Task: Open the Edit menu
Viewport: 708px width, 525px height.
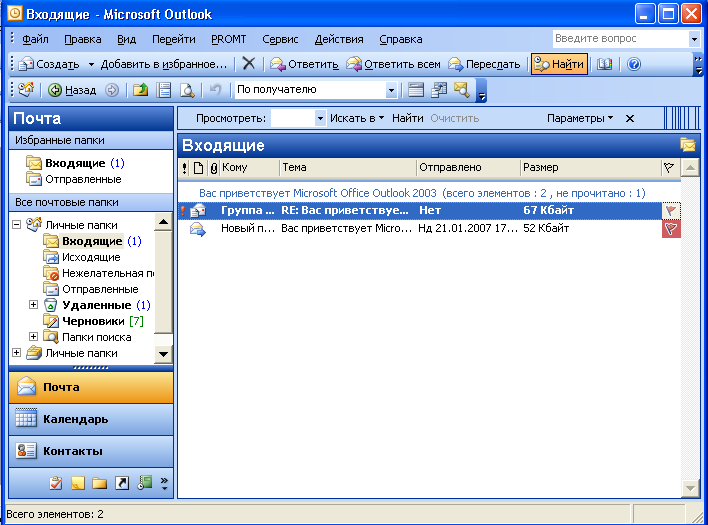Action: click(83, 39)
